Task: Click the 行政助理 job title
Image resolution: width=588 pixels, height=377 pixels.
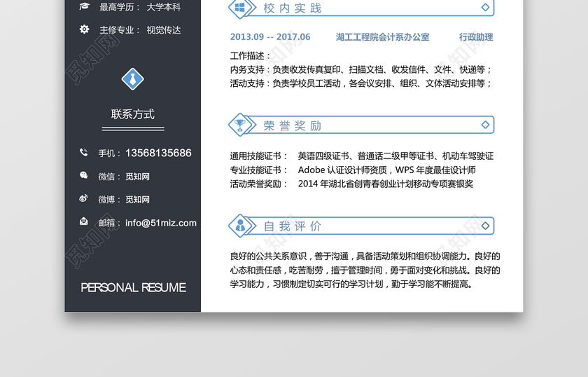Action: tap(476, 37)
